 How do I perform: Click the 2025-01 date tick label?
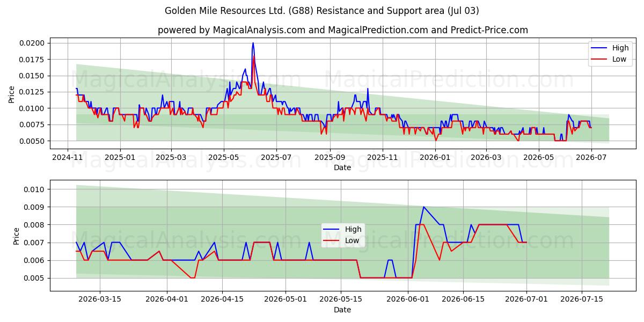[x=120, y=157]
